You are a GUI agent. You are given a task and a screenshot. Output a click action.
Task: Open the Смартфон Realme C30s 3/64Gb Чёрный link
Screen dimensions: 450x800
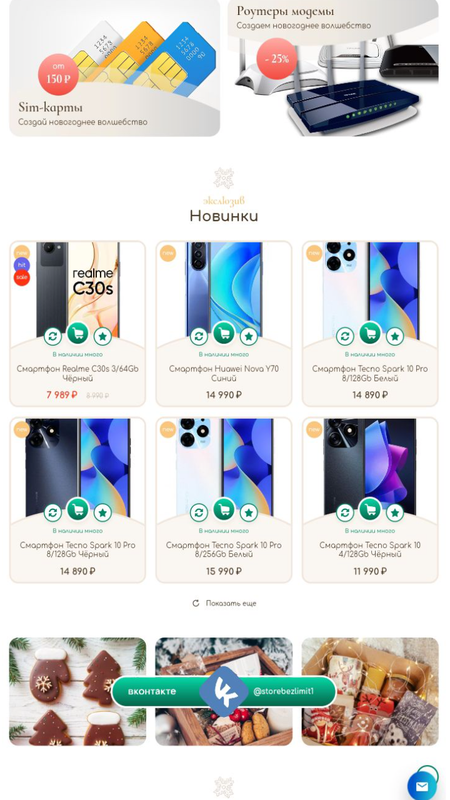tap(78, 373)
